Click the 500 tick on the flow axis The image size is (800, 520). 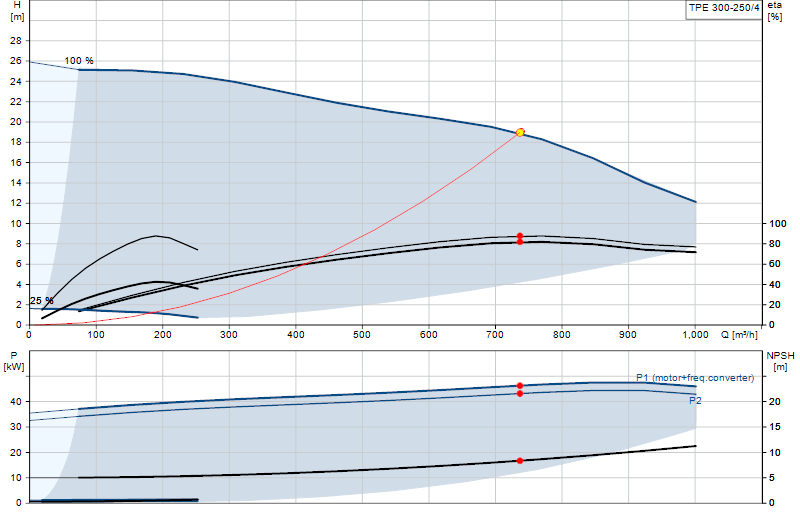tap(362, 335)
